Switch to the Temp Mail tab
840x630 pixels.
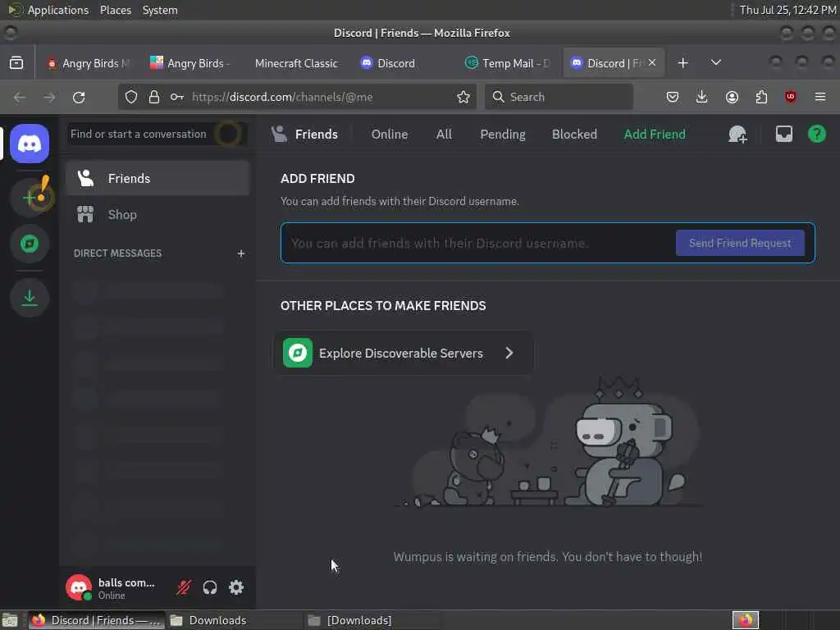point(507,63)
